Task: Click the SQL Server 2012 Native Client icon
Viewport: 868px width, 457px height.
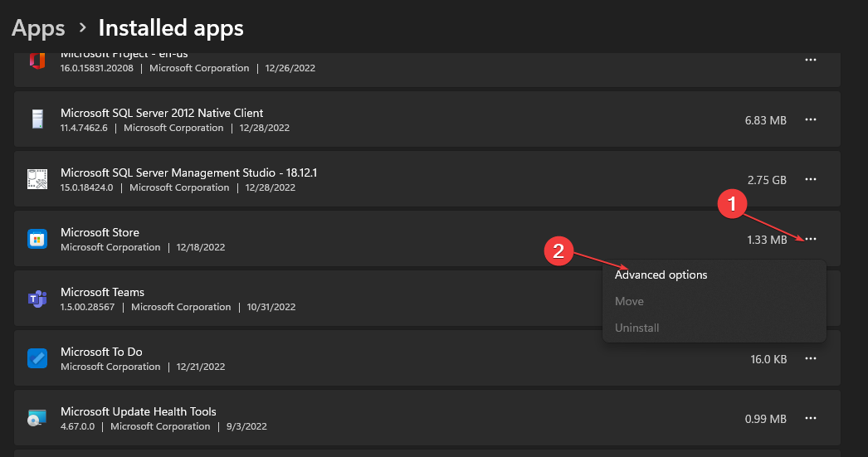Action: point(37,119)
